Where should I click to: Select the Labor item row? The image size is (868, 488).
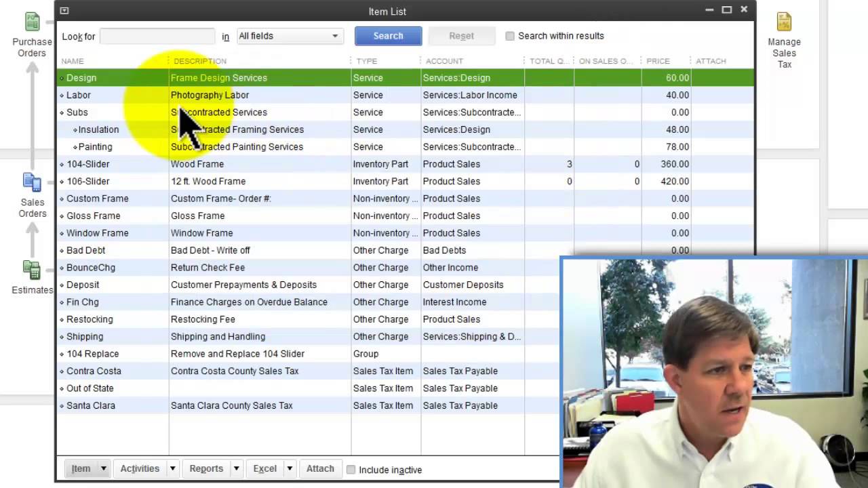pos(405,95)
